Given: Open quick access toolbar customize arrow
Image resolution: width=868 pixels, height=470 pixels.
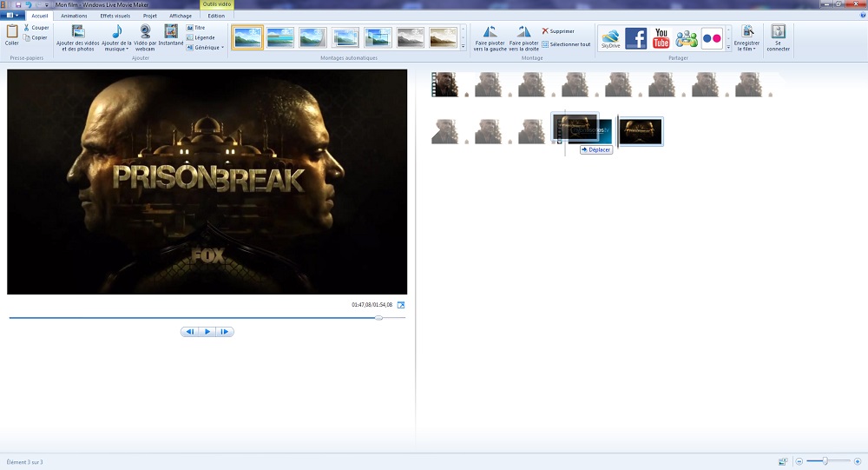Looking at the screenshot, I should coord(47,4).
